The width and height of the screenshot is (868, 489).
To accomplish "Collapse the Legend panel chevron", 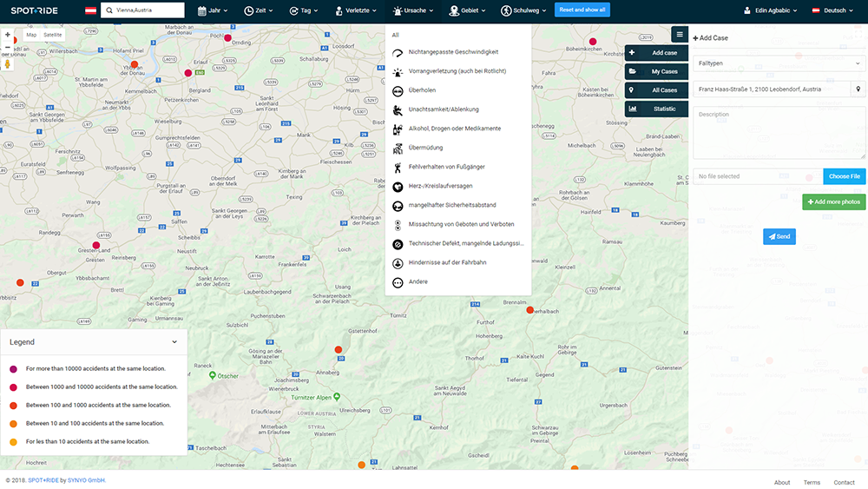I will pos(174,342).
